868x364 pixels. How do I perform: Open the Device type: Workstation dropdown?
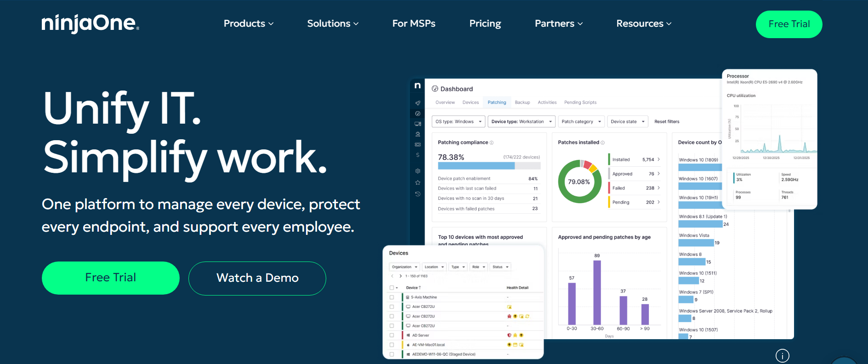(x=522, y=122)
